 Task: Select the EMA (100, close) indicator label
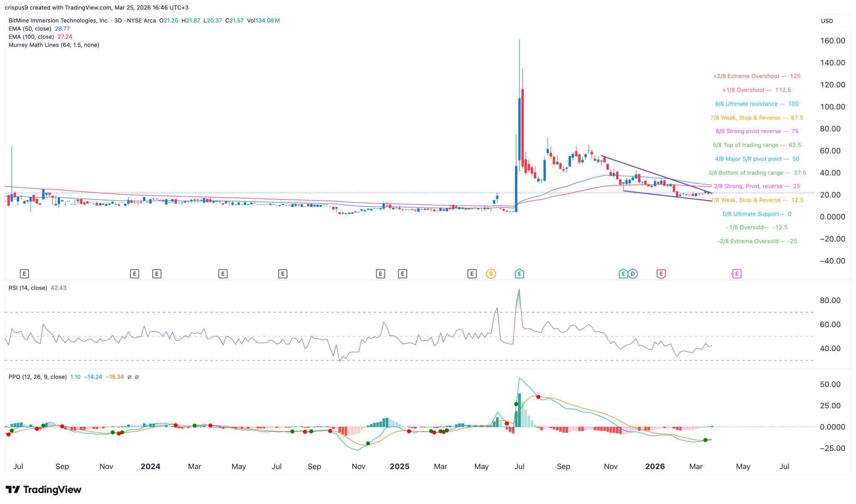click(x=31, y=37)
